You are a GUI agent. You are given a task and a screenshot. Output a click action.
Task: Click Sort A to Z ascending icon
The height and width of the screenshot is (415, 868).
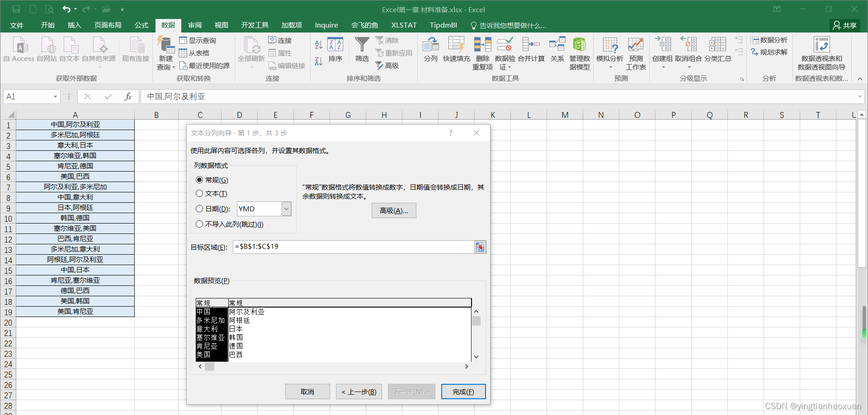coord(318,44)
